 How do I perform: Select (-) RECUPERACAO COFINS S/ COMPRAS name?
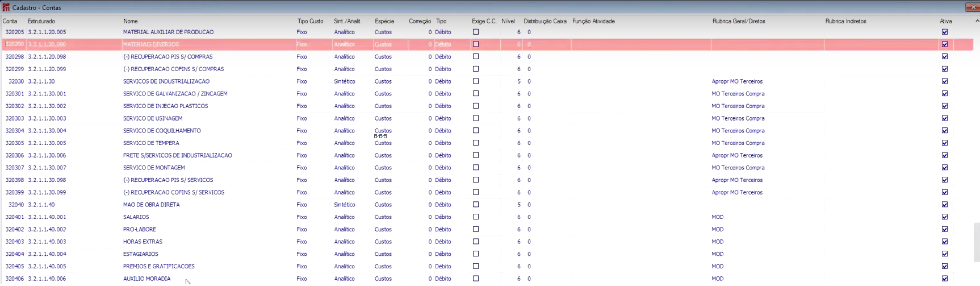pyautogui.click(x=173, y=69)
